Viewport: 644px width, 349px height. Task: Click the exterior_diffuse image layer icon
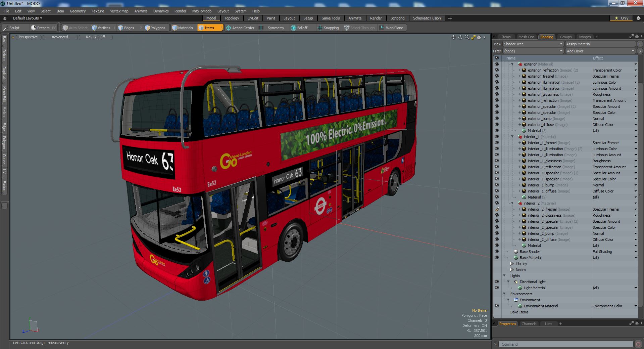click(x=524, y=125)
